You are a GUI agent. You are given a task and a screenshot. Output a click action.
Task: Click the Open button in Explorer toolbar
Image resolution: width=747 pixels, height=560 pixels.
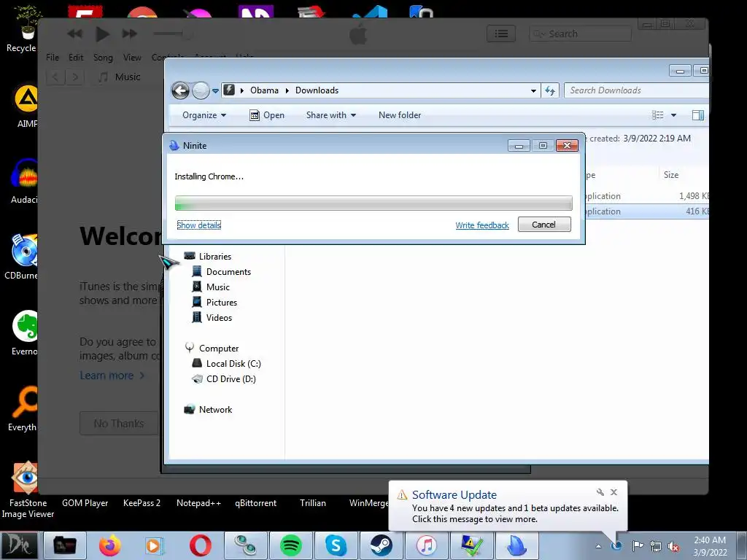coord(267,115)
